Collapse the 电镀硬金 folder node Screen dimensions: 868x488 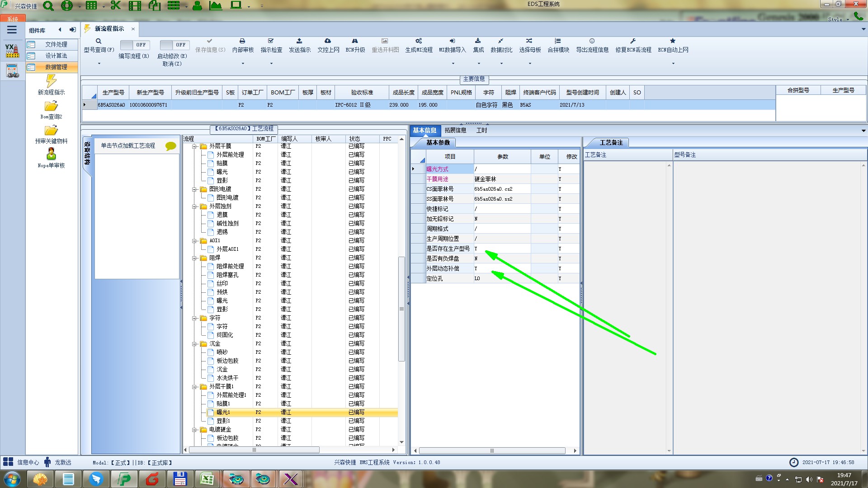pyautogui.click(x=194, y=430)
